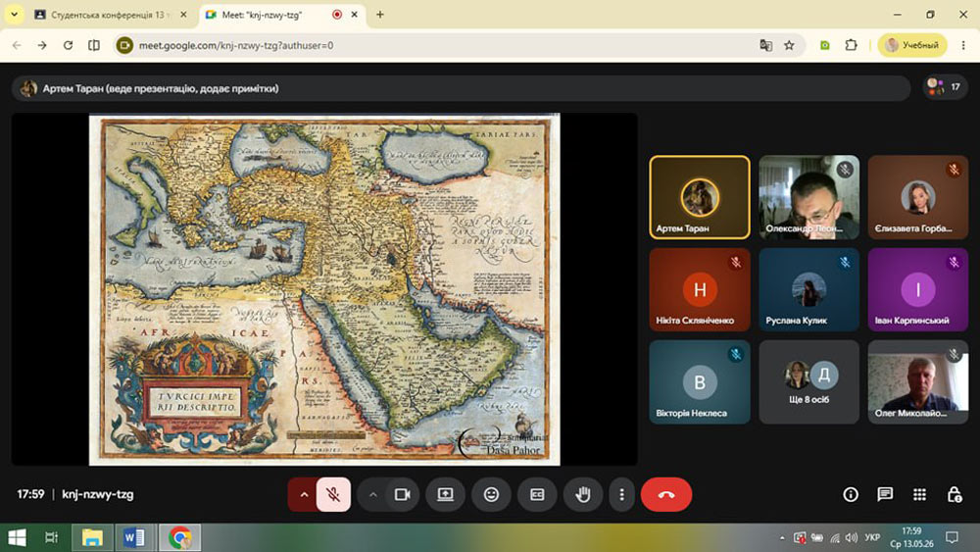Select Іван Карпинський participant tile
The image size is (980, 552).
(917, 289)
